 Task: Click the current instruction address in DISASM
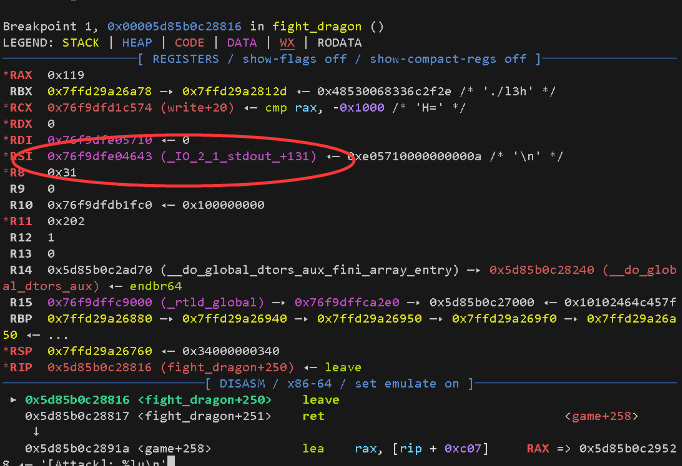(x=77, y=400)
